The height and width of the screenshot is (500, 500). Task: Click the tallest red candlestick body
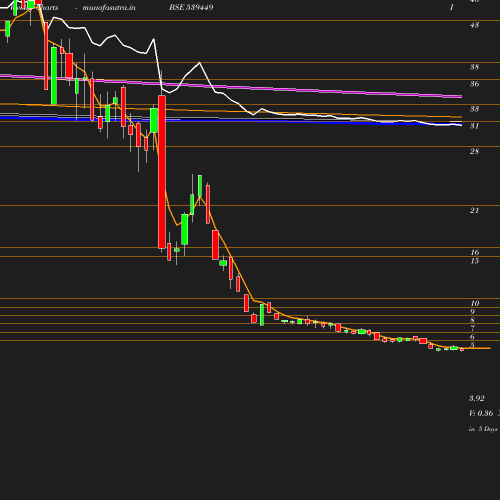pyautogui.click(x=162, y=172)
